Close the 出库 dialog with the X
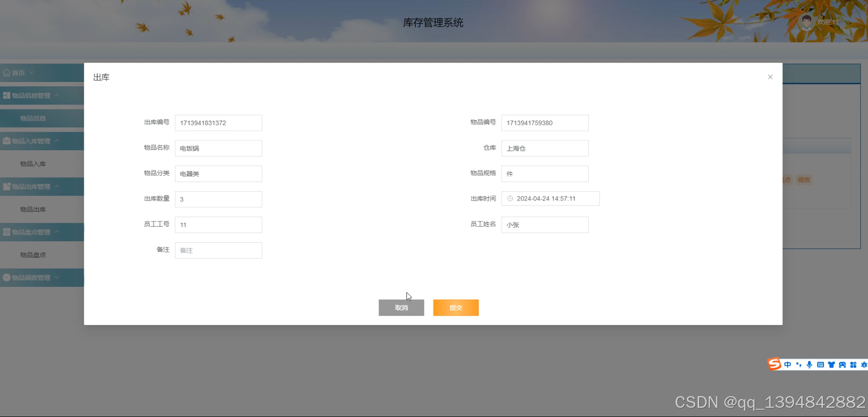Image resolution: width=868 pixels, height=417 pixels. [x=770, y=77]
